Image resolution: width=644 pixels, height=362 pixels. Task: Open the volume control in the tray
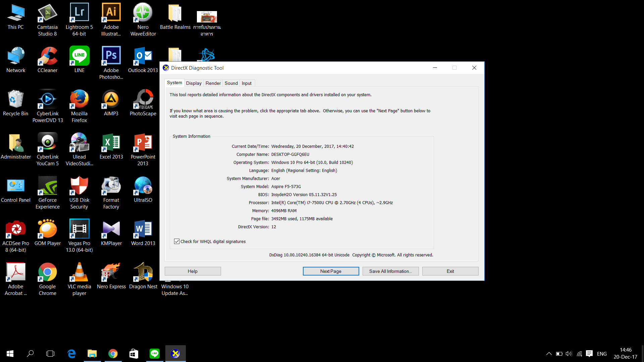click(x=569, y=354)
